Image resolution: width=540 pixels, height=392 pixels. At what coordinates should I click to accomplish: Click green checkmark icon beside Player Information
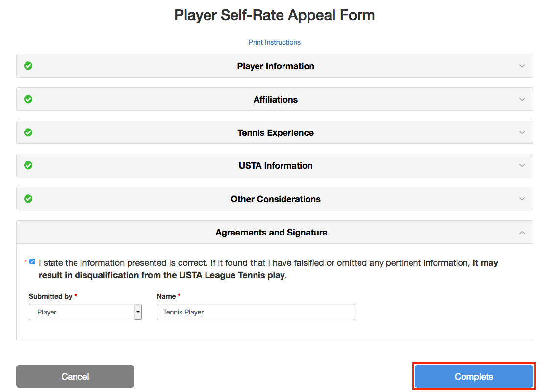click(x=28, y=66)
